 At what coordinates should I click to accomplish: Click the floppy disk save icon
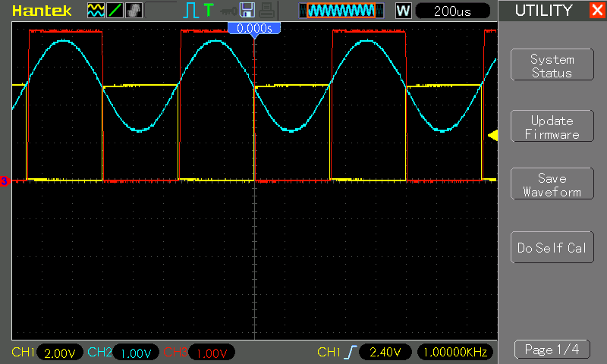coord(247,11)
